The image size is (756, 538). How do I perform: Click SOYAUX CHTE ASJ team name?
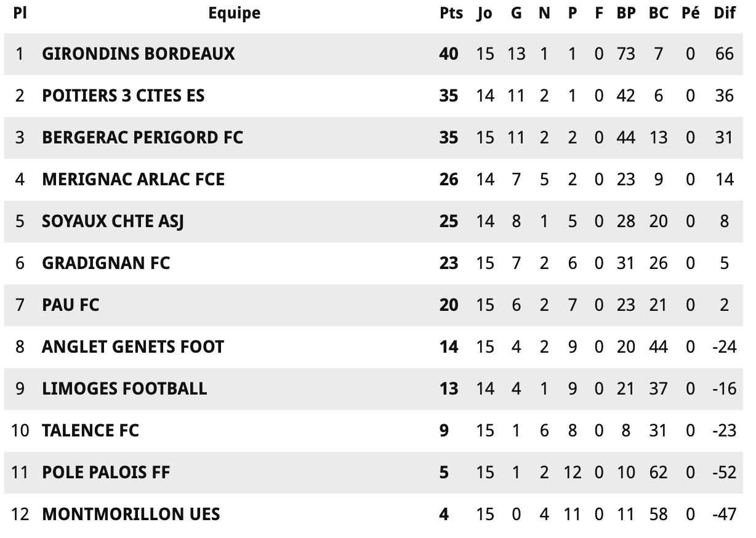click(113, 221)
